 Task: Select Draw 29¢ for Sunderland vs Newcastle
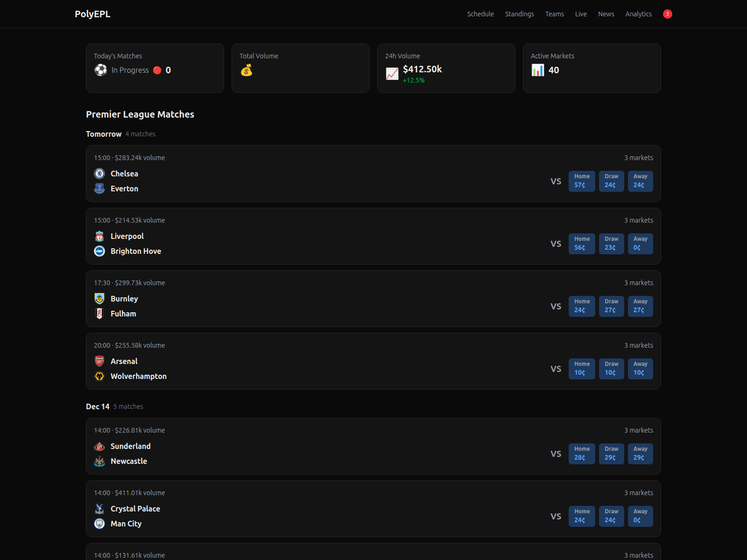coord(612,454)
